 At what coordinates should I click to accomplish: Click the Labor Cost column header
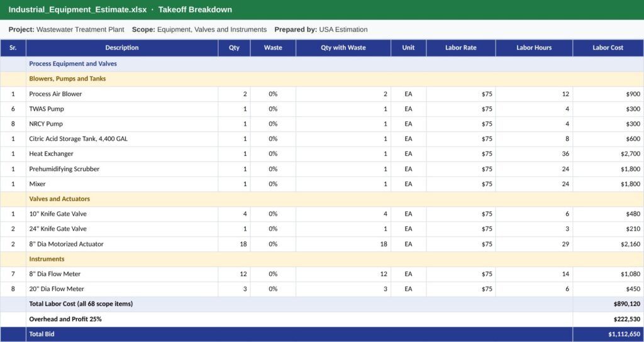tap(608, 48)
